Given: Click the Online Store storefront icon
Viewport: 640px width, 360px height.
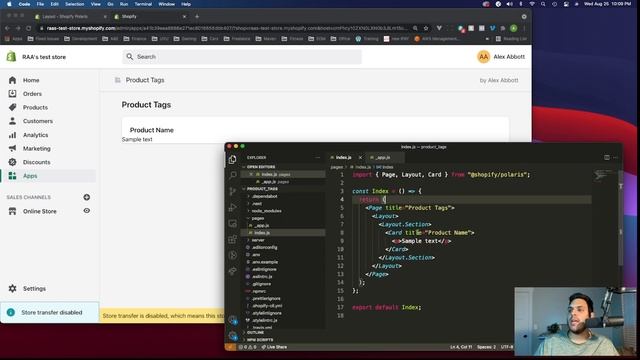Looking at the screenshot, I should [x=12, y=211].
